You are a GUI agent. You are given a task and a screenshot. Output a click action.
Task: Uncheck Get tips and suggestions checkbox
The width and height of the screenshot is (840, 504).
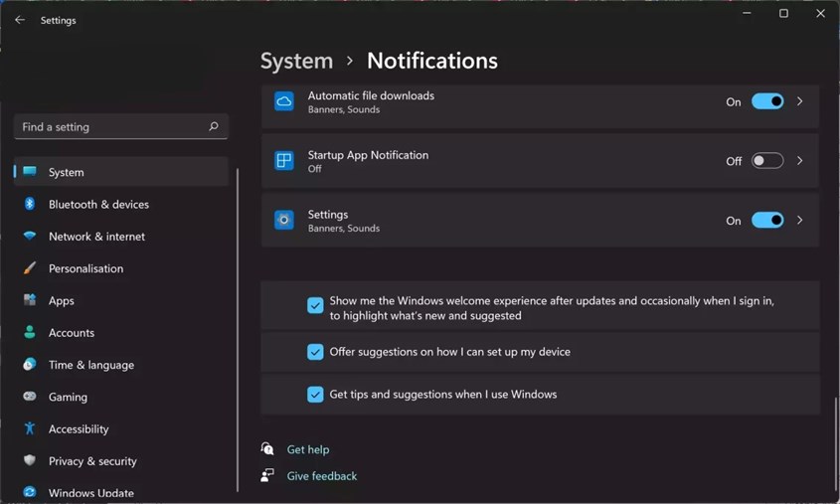315,395
